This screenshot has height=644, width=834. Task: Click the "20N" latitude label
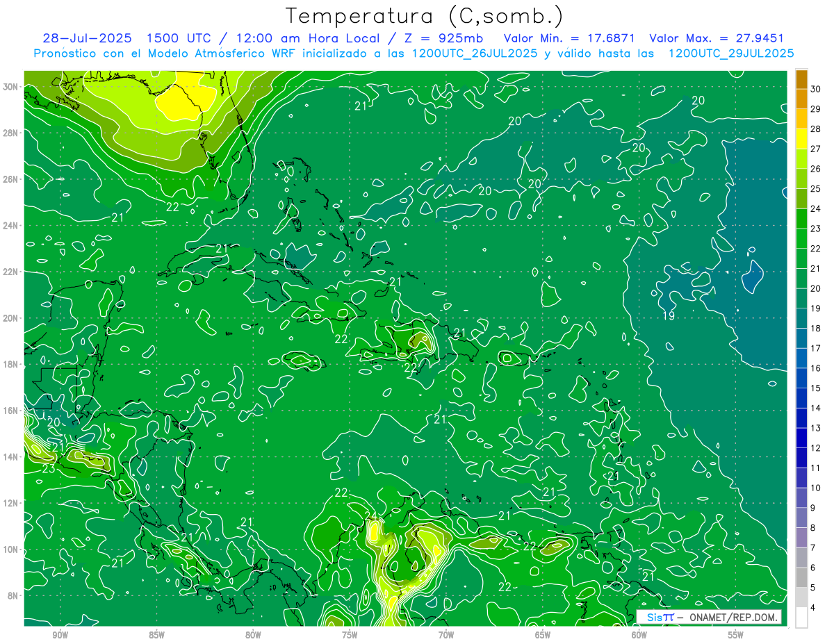pos(11,318)
